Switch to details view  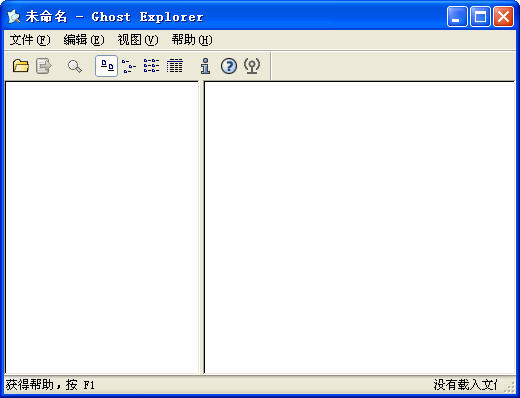[x=175, y=66]
